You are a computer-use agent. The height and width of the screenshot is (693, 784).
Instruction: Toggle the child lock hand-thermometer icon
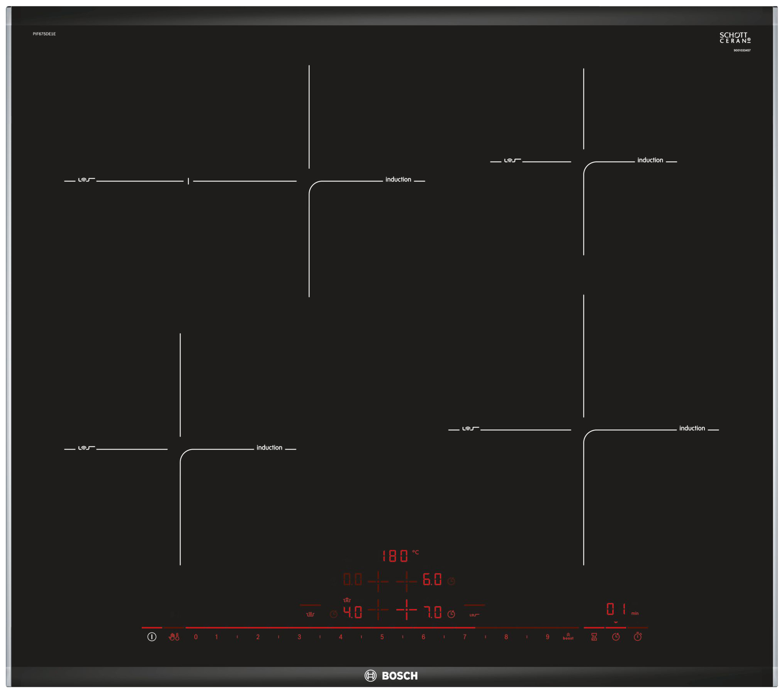(174, 637)
